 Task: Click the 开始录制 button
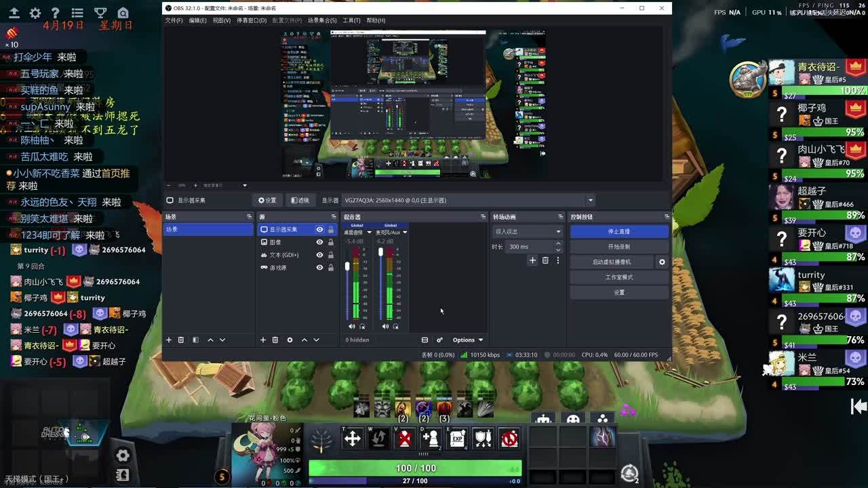click(618, 247)
